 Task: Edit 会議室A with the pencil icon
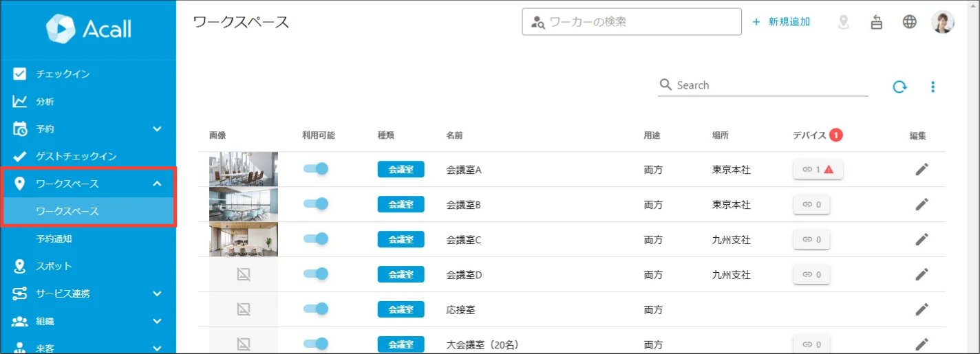pyautogui.click(x=922, y=169)
